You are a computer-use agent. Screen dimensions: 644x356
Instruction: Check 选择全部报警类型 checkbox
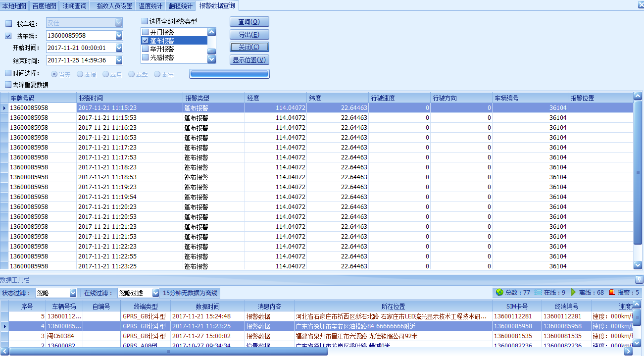145,21
